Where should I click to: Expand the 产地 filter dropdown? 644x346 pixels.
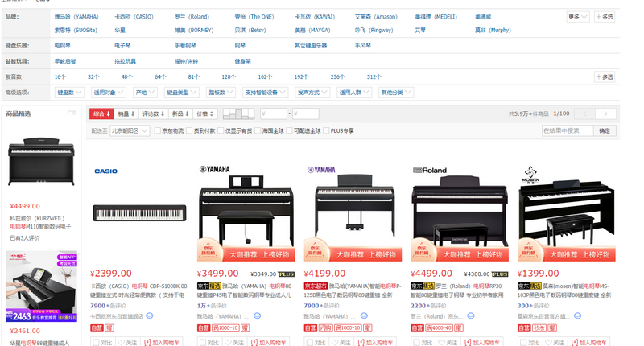tap(145, 93)
